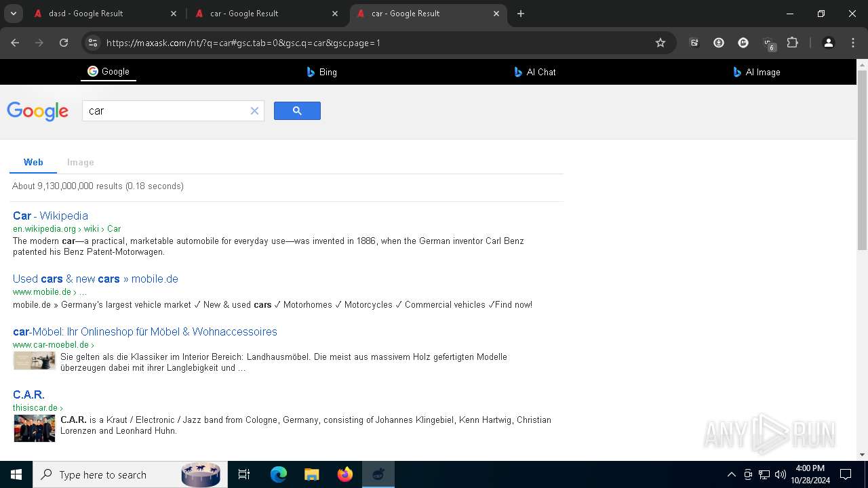The width and height of the screenshot is (868, 488).
Task: Click the scrollbar down arrow
Action: click(x=863, y=455)
